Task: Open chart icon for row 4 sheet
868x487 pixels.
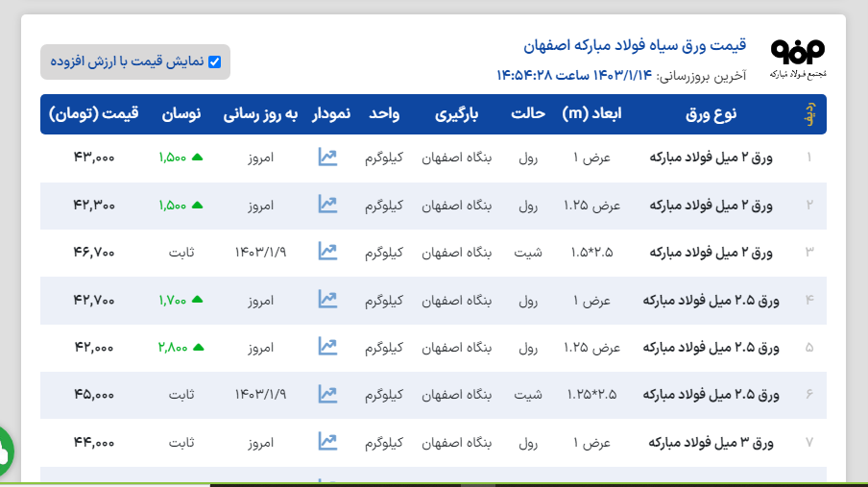Action: point(327,300)
